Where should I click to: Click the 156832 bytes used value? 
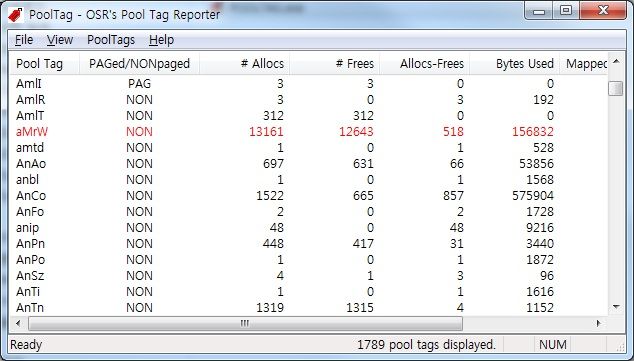533,131
